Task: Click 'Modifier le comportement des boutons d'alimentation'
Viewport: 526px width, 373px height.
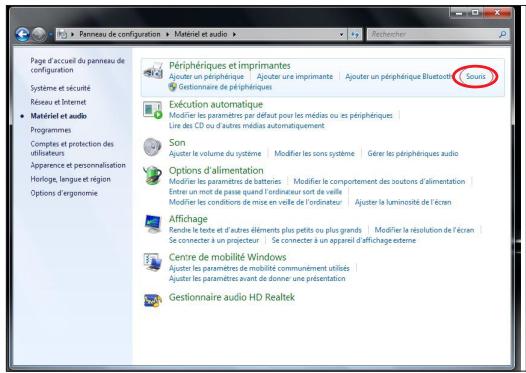Action: click(x=379, y=181)
